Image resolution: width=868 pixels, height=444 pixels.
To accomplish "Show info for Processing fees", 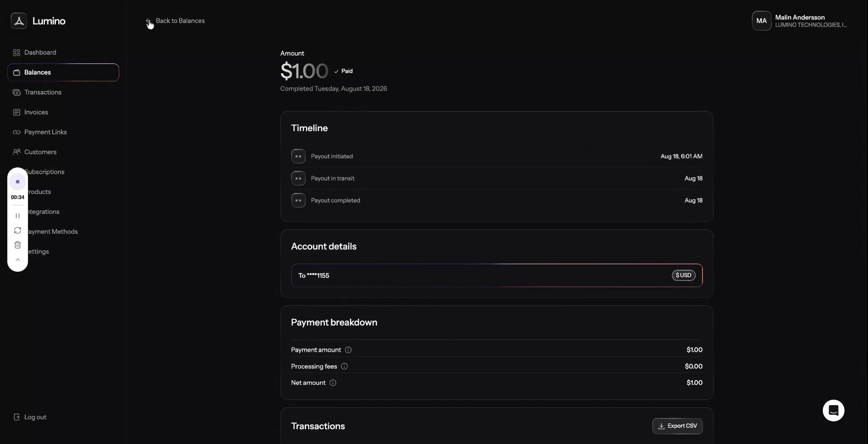I will tap(344, 366).
